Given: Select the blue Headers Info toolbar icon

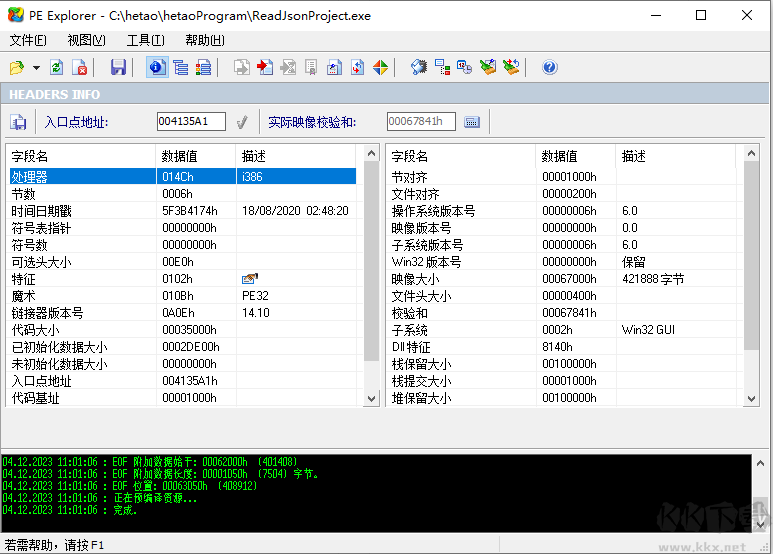Looking at the screenshot, I should click(x=156, y=68).
